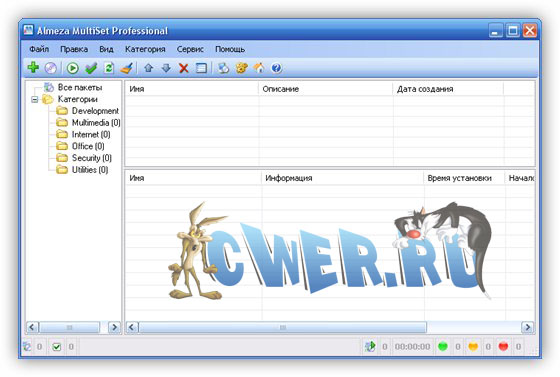
Task: Open the Сервис menu
Action: 190,49
